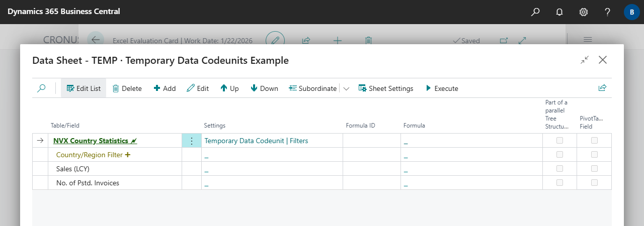The height and width of the screenshot is (226, 644).
Task: Click the share icon in Data Sheet toolbar
Action: (x=602, y=88)
